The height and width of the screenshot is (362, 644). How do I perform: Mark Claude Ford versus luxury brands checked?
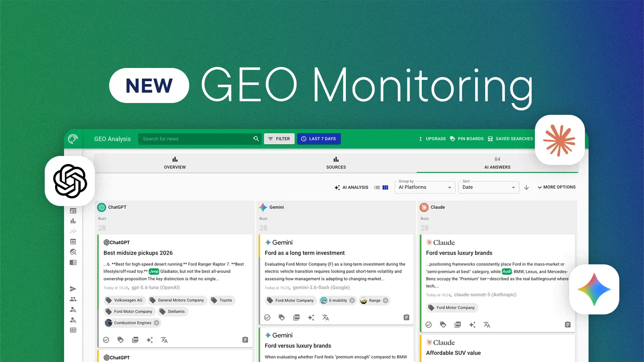point(428,325)
